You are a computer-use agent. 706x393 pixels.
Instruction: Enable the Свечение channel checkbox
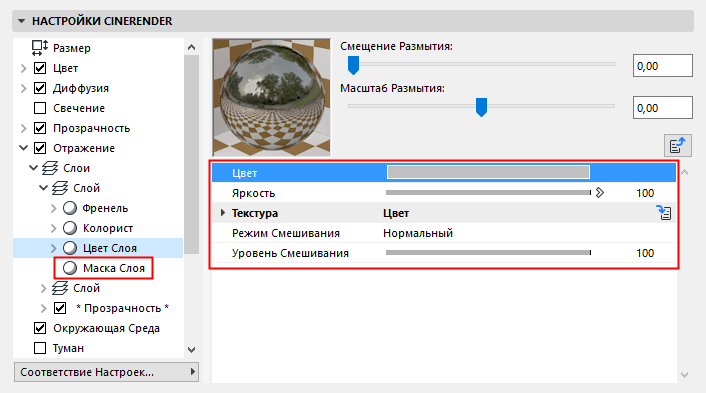click(x=40, y=108)
